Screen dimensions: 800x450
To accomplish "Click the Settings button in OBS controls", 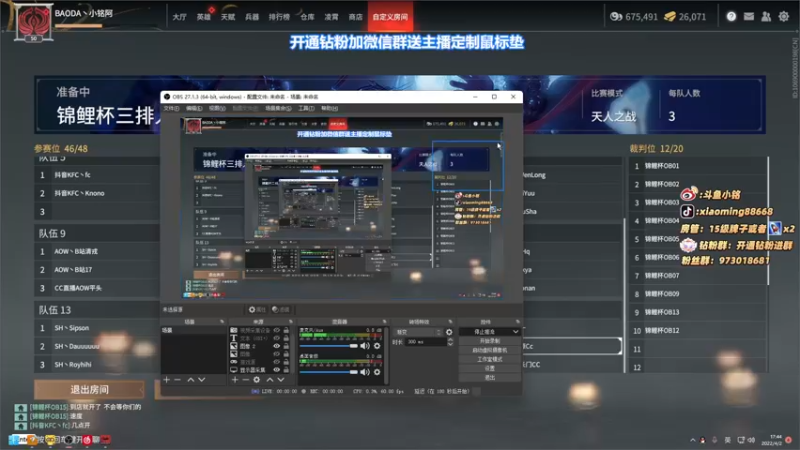I will pyautogui.click(x=490, y=368).
